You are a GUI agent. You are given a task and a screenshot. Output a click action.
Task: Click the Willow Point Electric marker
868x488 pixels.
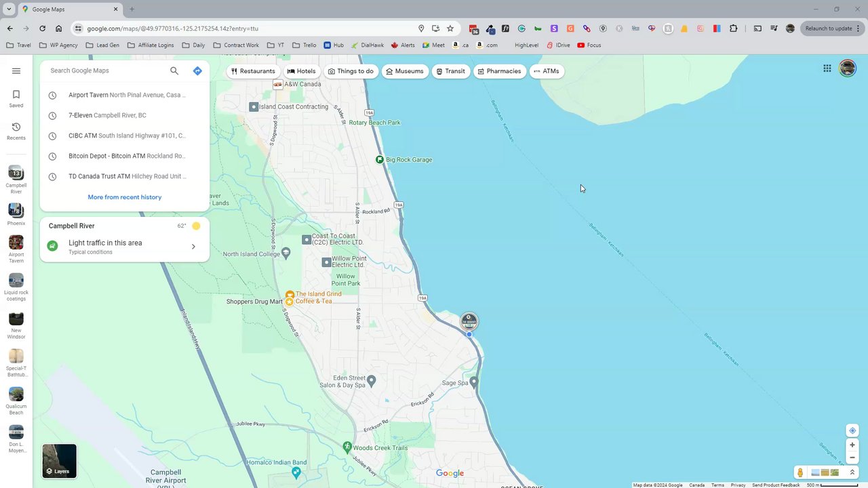coord(327,262)
